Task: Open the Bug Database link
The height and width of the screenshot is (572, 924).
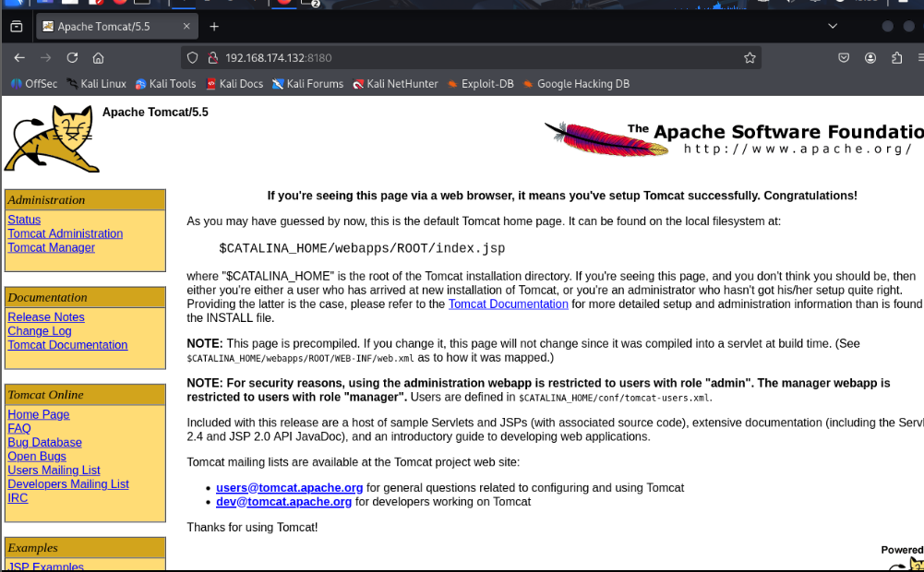Action: click(x=45, y=443)
